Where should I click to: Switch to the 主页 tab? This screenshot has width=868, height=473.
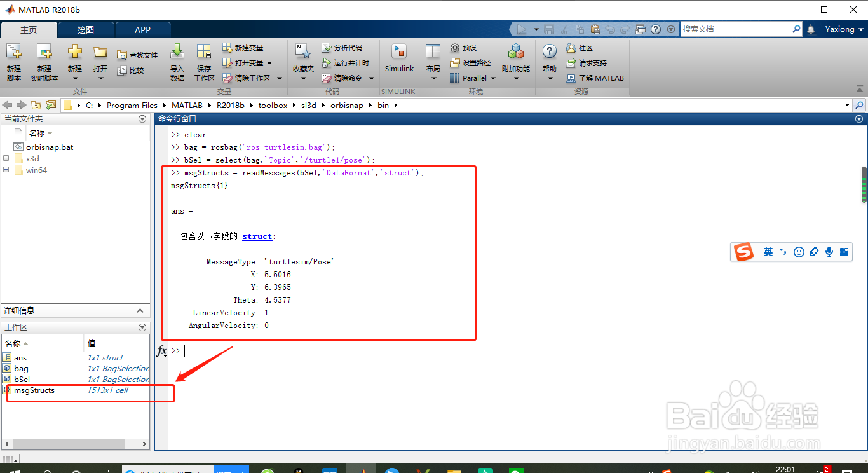[x=29, y=30]
